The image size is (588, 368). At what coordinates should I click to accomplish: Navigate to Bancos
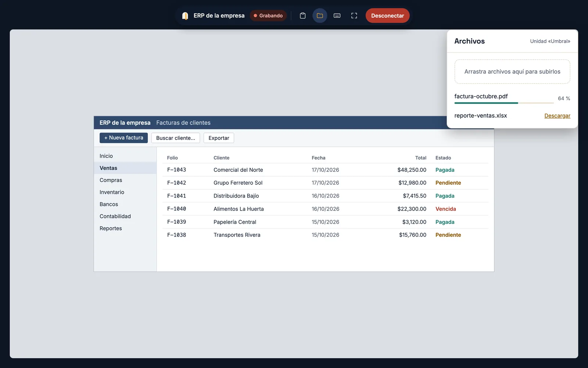(x=125, y=204)
